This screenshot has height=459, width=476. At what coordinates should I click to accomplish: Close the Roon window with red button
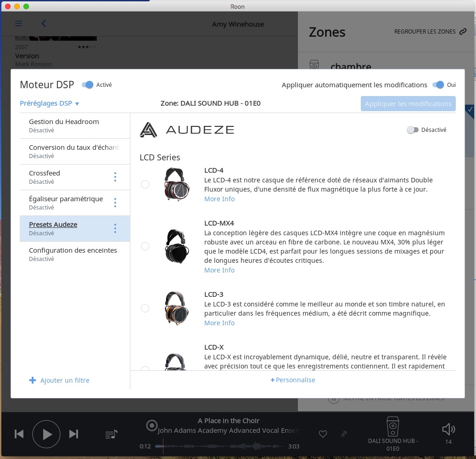[x=8, y=6]
